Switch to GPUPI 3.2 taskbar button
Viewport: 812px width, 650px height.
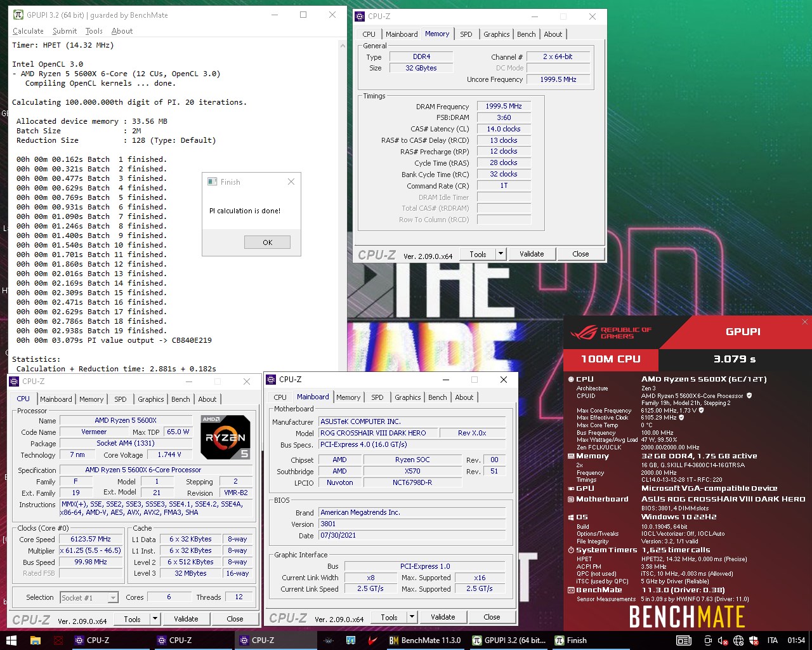(509, 640)
